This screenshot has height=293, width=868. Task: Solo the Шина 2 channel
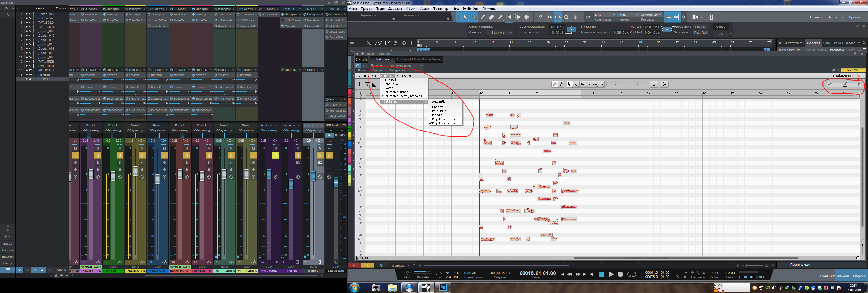click(x=320, y=155)
